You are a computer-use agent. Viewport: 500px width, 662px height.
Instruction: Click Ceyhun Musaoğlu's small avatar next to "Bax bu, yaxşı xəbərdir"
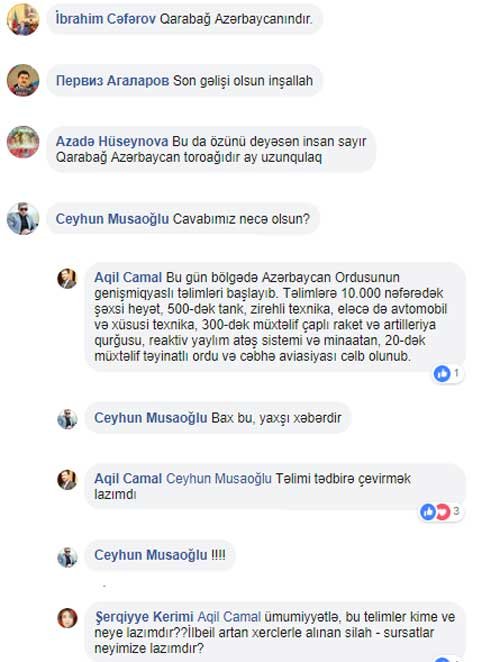click(x=67, y=419)
